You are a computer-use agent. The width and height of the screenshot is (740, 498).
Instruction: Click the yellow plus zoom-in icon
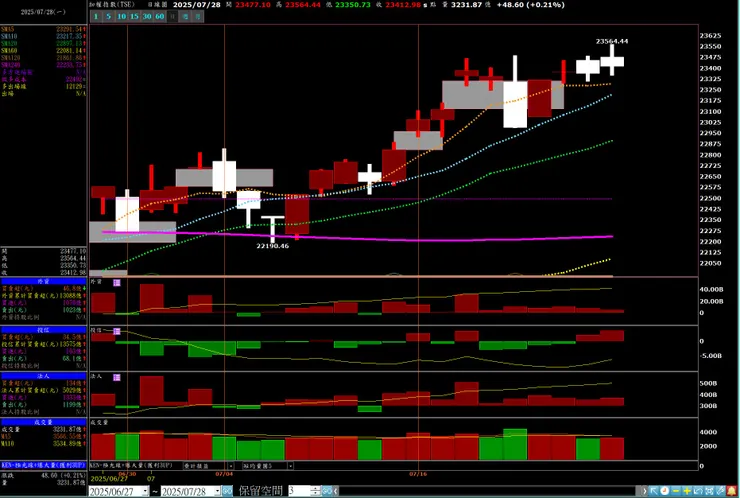687,491
